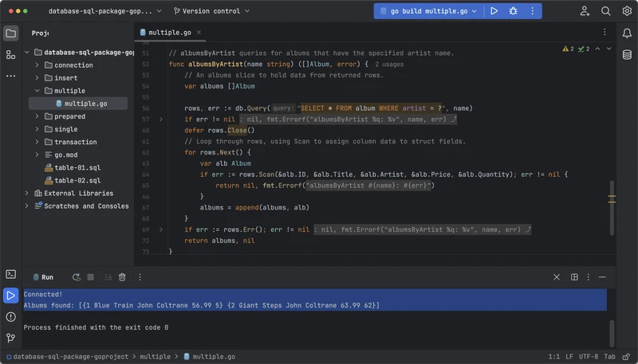
Task: Collapse the multiple folder
Action: point(37,91)
